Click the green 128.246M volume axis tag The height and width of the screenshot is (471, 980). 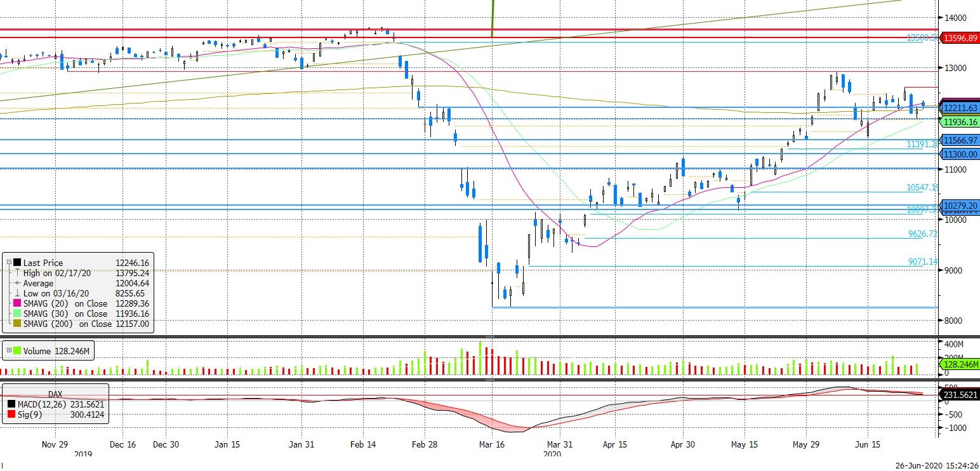pos(960,364)
